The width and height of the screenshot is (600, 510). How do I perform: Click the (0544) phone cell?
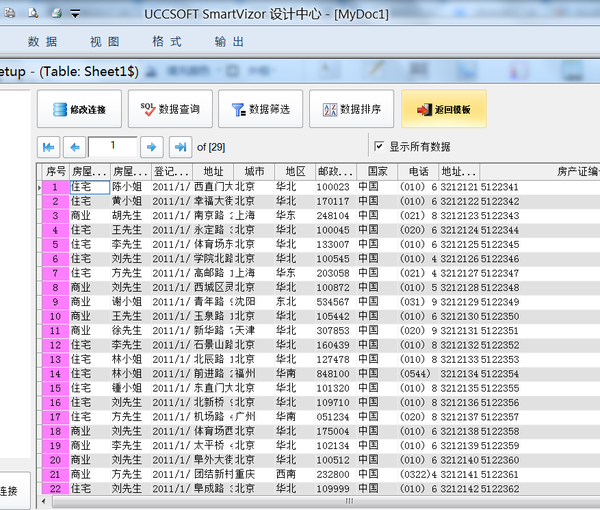pyautogui.click(x=418, y=374)
